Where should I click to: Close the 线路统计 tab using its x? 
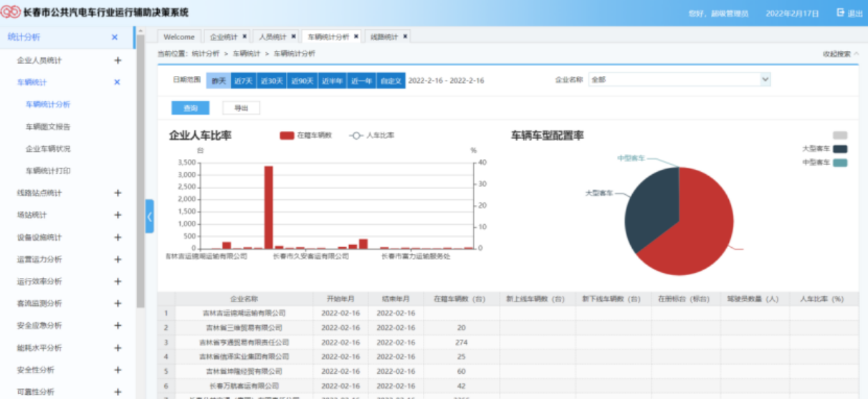(x=405, y=37)
